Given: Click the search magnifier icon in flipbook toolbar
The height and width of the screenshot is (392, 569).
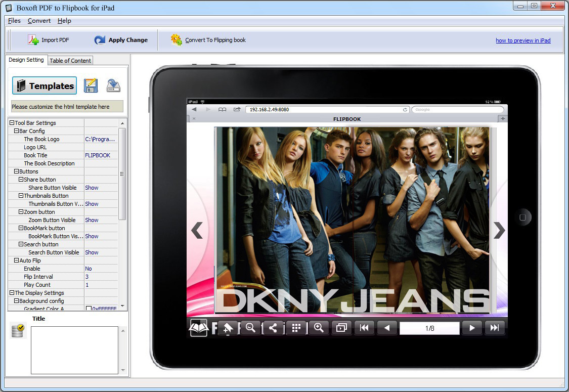Looking at the screenshot, I should (250, 328).
